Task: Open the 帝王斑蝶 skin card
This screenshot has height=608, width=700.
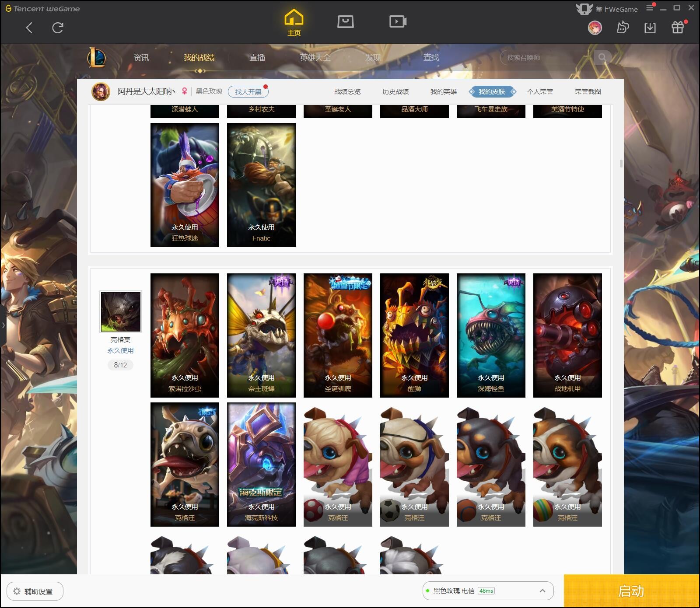Action: (x=261, y=335)
